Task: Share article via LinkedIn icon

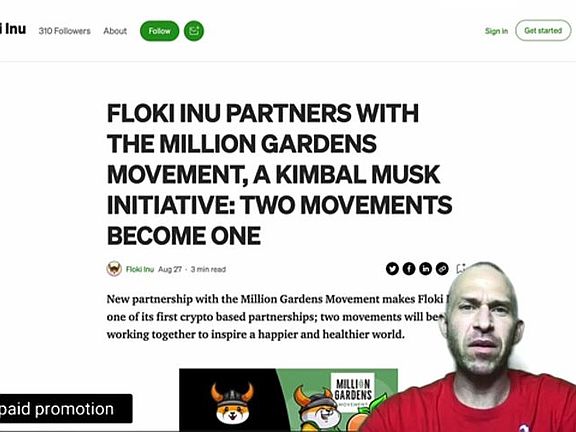Action: tap(425, 269)
